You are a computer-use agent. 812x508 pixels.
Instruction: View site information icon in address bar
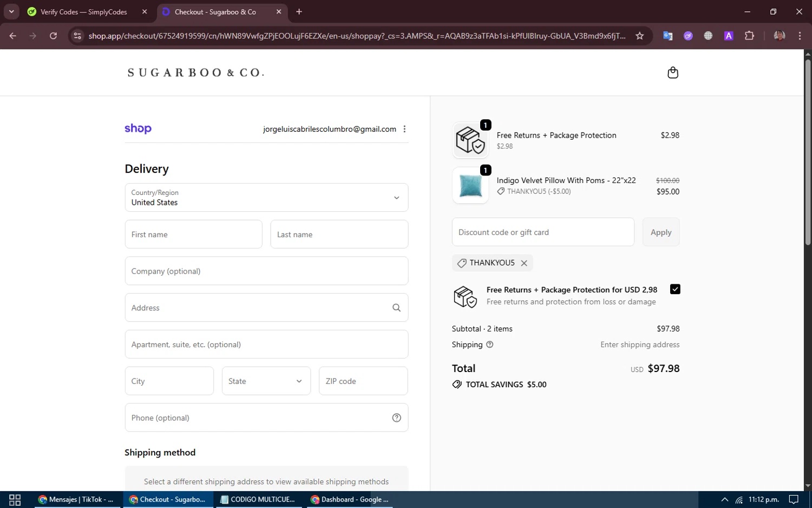coord(77,36)
